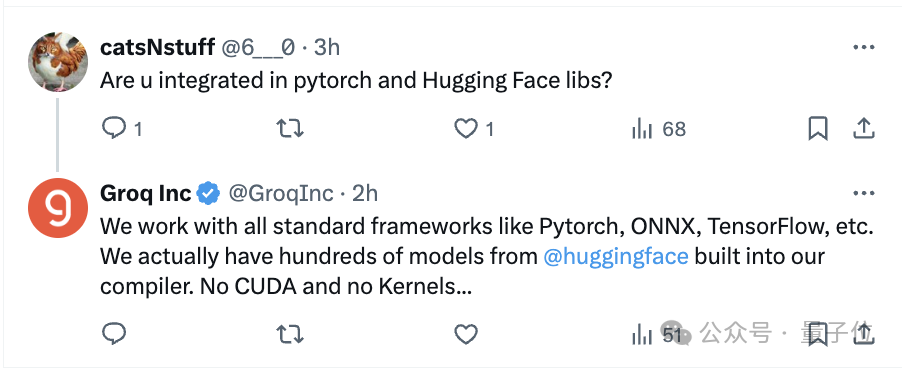The width and height of the screenshot is (902, 368).
Task: Open more options on Groq Inc tweet
Action: (x=863, y=194)
